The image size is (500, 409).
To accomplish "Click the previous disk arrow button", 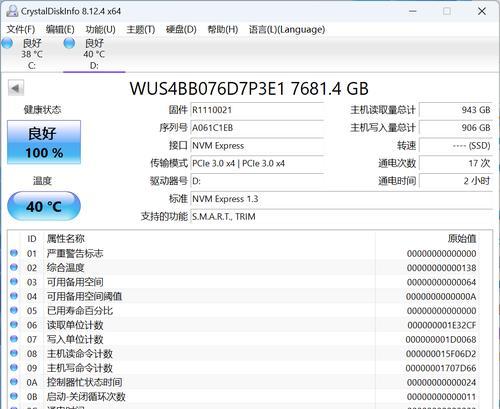I will 16,88.
